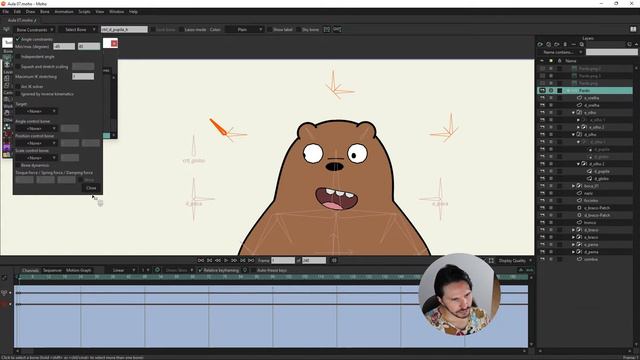Open the File menu
This screenshot has height=360, width=640.
pyautogui.click(x=5, y=12)
